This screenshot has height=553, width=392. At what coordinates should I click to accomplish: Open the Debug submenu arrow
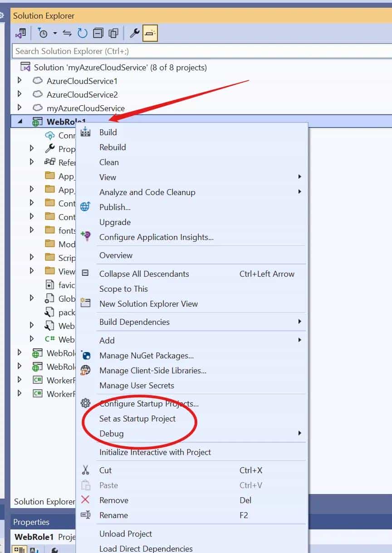click(x=299, y=433)
